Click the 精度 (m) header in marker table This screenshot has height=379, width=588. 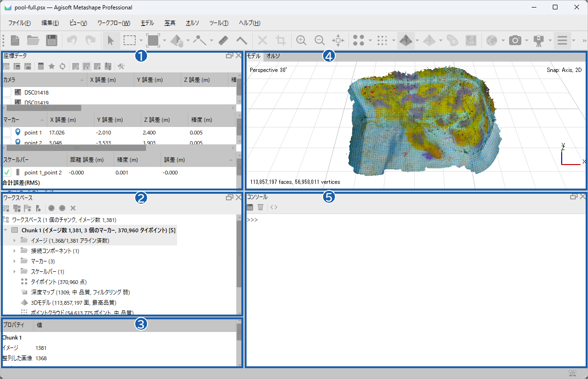click(x=211, y=120)
